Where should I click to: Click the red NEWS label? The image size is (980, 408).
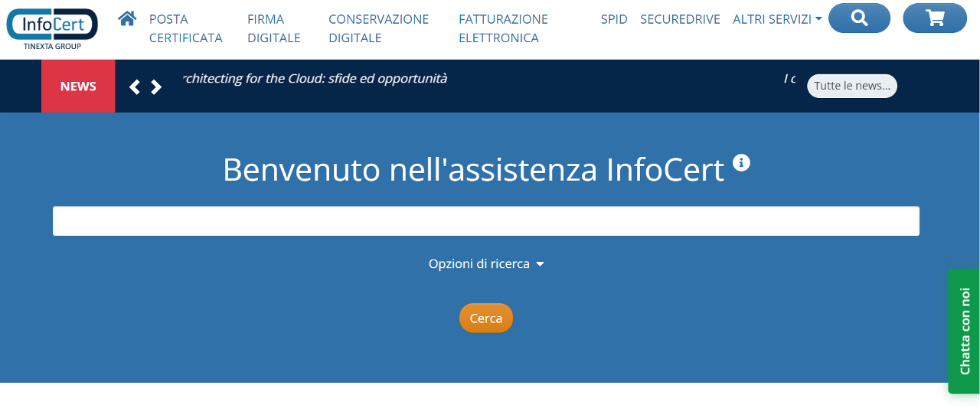(78, 86)
